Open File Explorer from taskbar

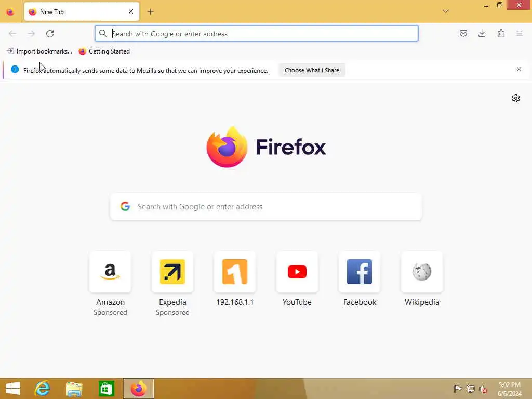coord(74,389)
